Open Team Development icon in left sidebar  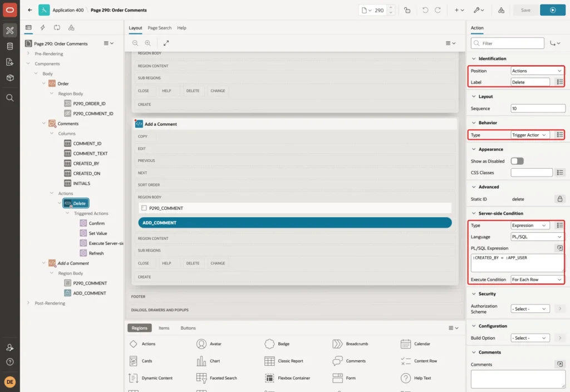10,62
